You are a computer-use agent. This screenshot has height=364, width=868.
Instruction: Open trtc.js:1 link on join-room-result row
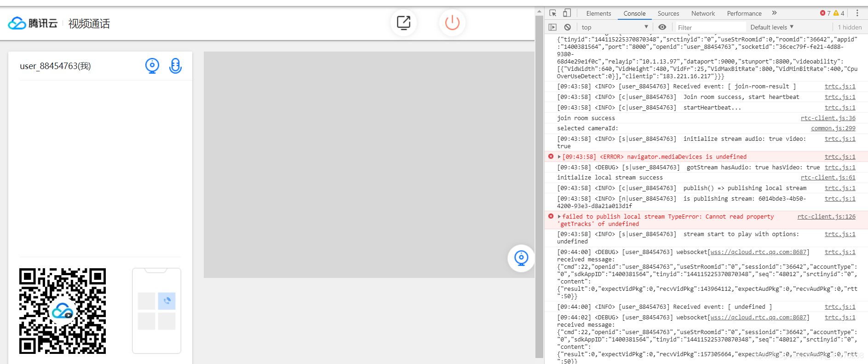click(x=840, y=87)
